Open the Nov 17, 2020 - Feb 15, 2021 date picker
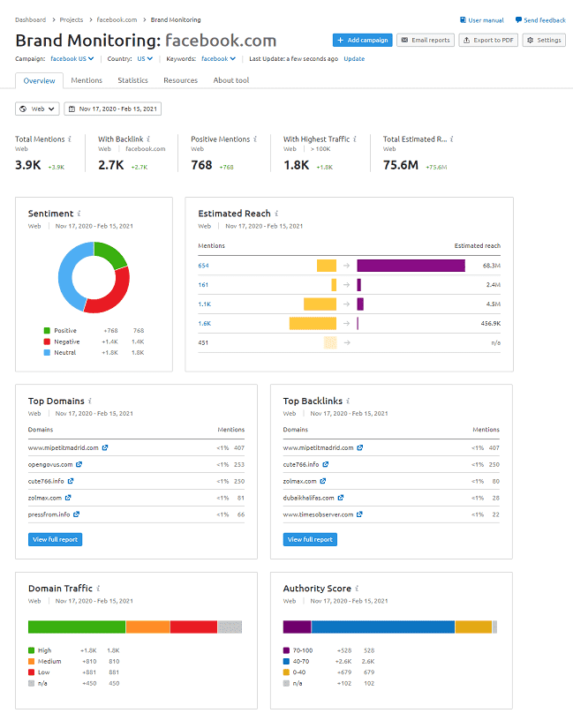The image size is (573, 728). pyautogui.click(x=112, y=109)
